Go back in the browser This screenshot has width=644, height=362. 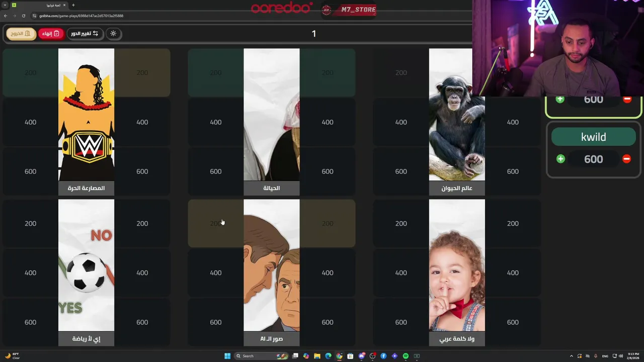[x=6, y=16]
